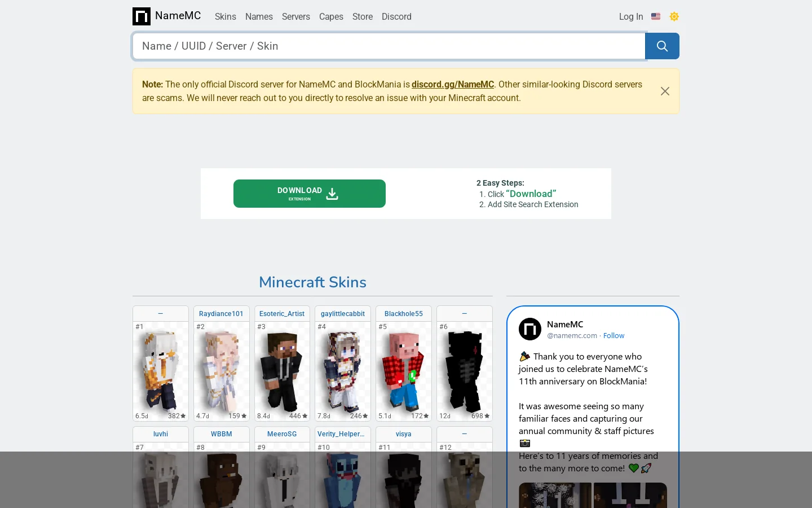Click the Log In link
This screenshot has height=508, width=812.
click(631, 17)
